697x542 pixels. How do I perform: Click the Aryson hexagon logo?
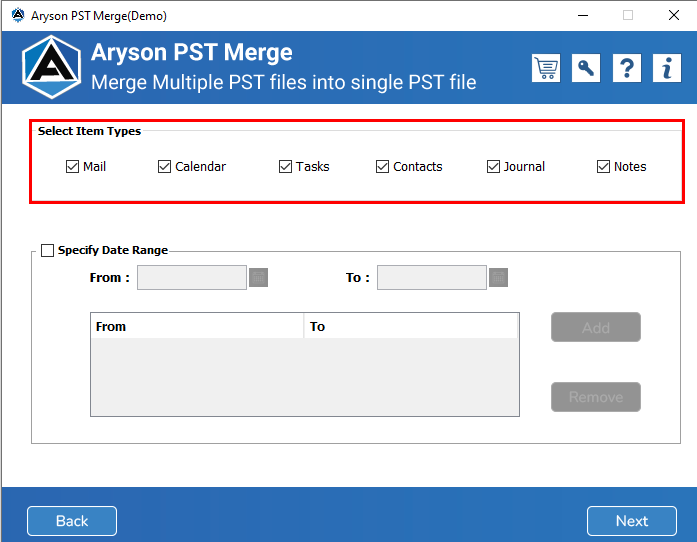coord(52,67)
